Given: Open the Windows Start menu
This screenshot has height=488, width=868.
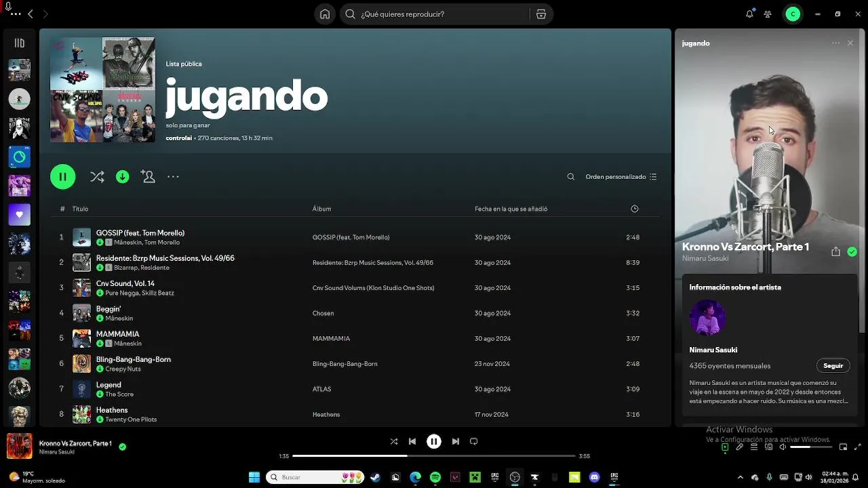Looking at the screenshot, I should (254, 477).
